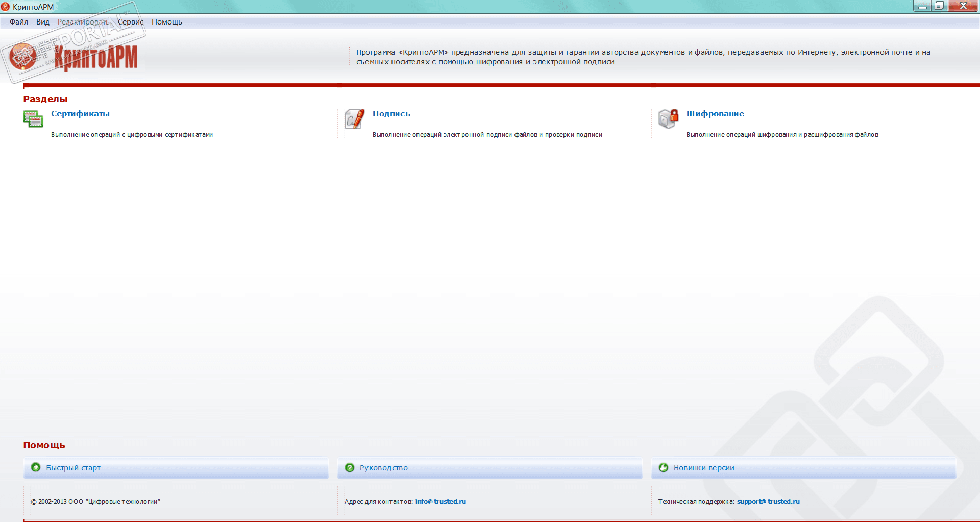980x522 pixels.
Task: Open the Сервис menu
Action: pyautogui.click(x=131, y=22)
